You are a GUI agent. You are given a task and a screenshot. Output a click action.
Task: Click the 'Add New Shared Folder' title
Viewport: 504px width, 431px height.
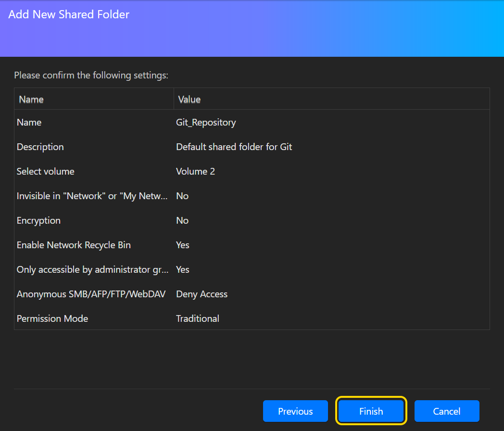69,14
